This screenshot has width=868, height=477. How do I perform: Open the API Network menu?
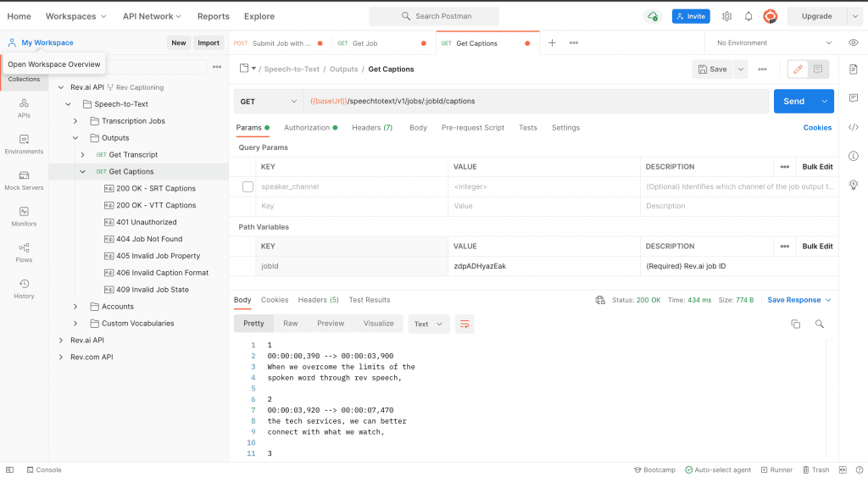point(153,16)
